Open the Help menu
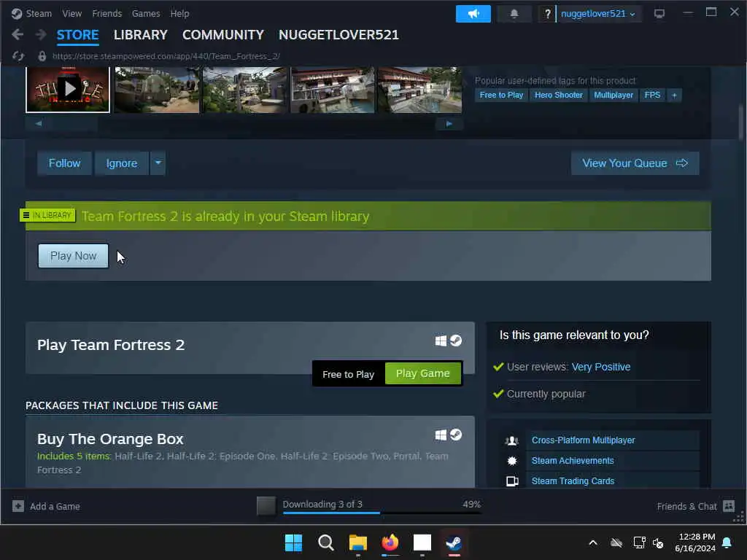The height and width of the screenshot is (560, 747). coord(179,14)
